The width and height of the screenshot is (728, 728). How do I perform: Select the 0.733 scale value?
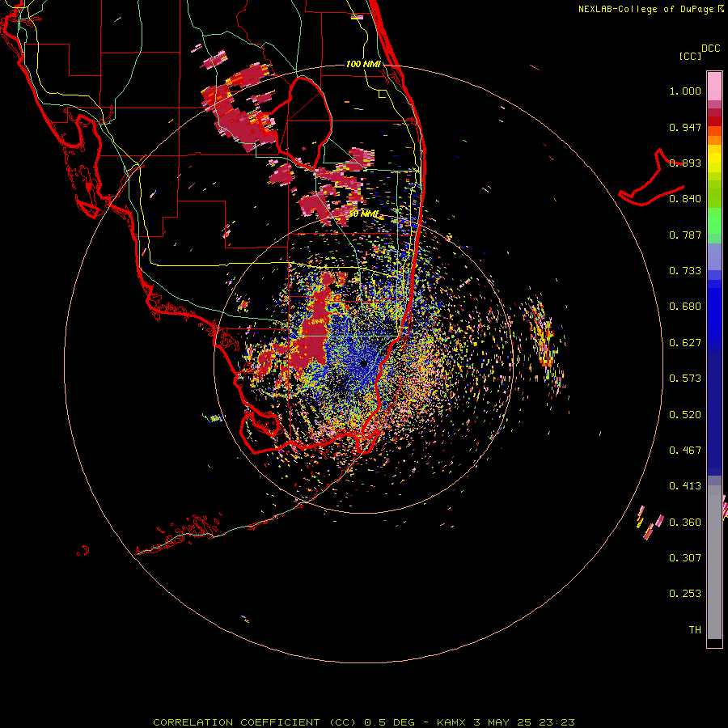[x=685, y=271]
